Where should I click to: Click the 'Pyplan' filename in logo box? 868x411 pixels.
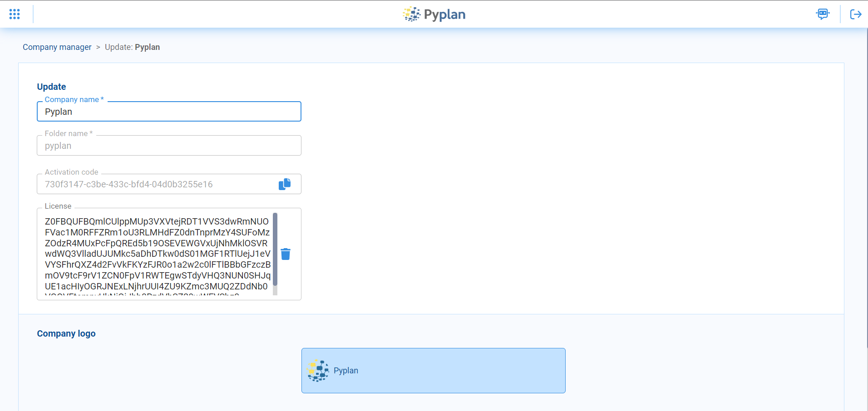pos(346,371)
